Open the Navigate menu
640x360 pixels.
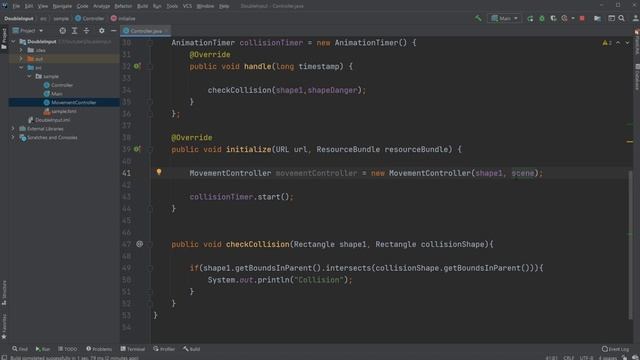pos(62,6)
